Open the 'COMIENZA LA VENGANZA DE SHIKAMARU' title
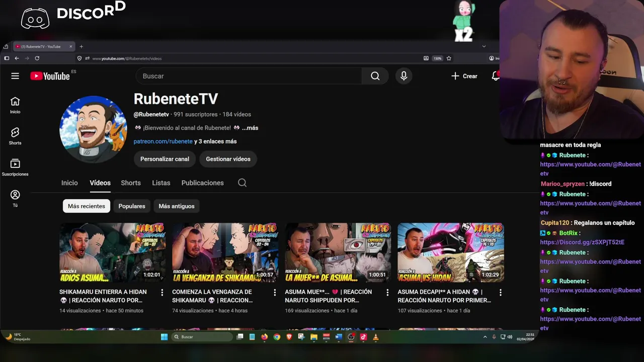 pos(212,296)
